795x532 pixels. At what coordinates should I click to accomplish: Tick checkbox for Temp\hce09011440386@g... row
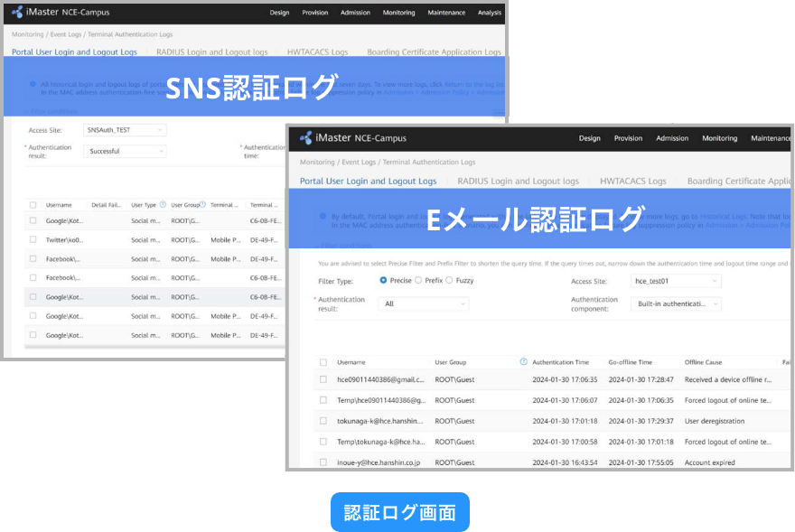(x=323, y=399)
